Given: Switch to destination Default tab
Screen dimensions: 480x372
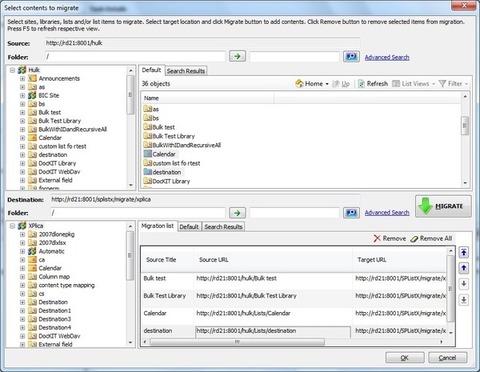Looking at the screenshot, I should coord(189,227).
